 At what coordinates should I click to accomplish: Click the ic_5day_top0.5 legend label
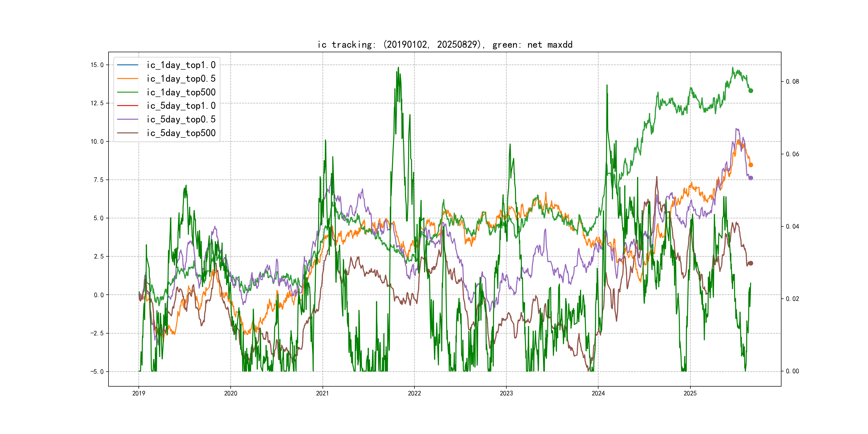click(x=181, y=119)
